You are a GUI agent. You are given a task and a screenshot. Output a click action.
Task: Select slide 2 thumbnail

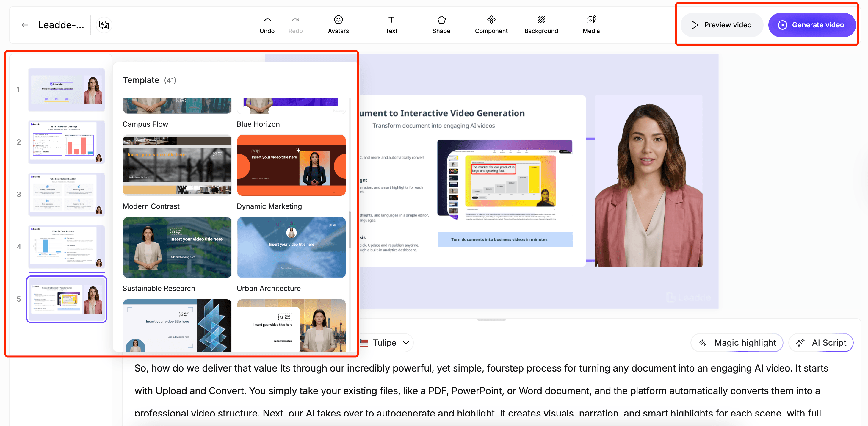click(66, 142)
